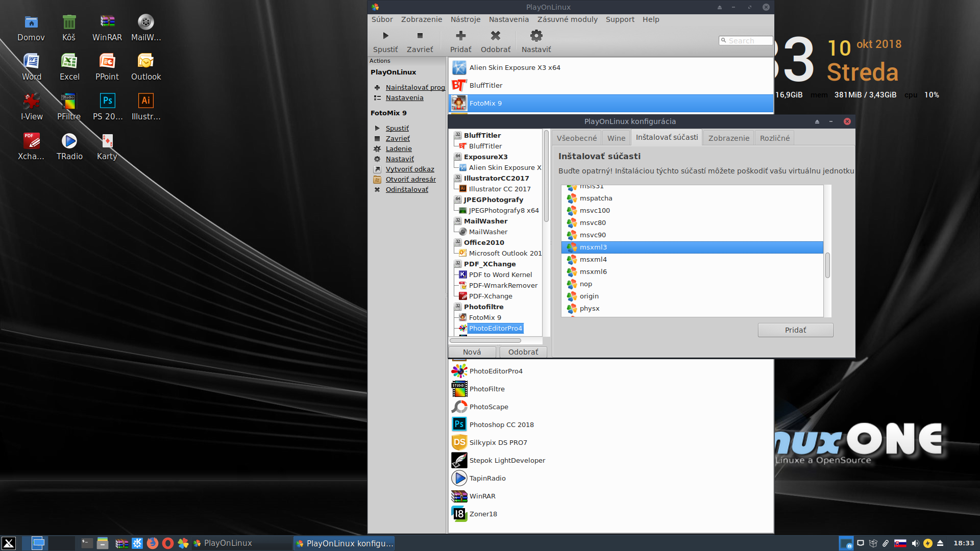Open the Word desktop shortcut
The width and height of the screenshot is (980, 551).
pyautogui.click(x=31, y=67)
